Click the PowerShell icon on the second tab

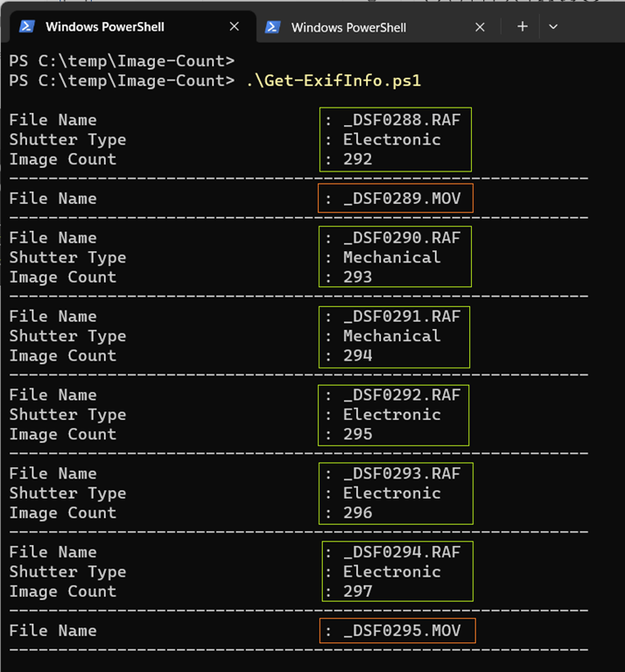coord(272,27)
